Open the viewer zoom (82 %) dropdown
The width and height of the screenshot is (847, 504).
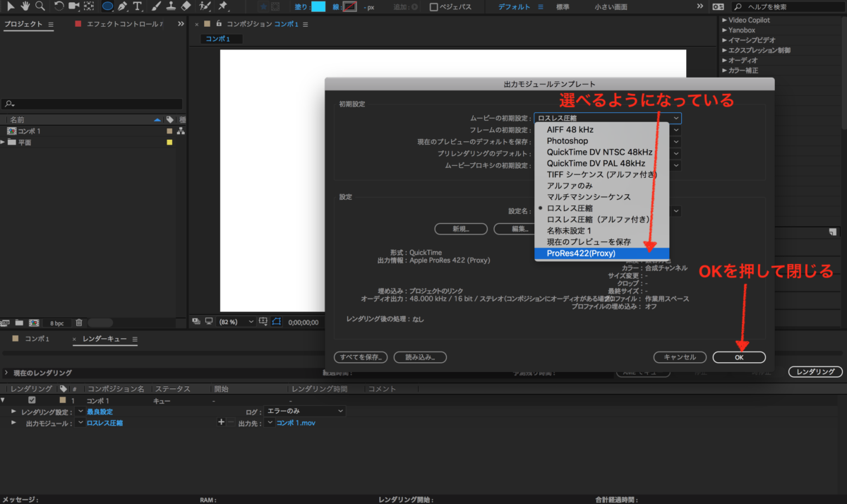237,322
